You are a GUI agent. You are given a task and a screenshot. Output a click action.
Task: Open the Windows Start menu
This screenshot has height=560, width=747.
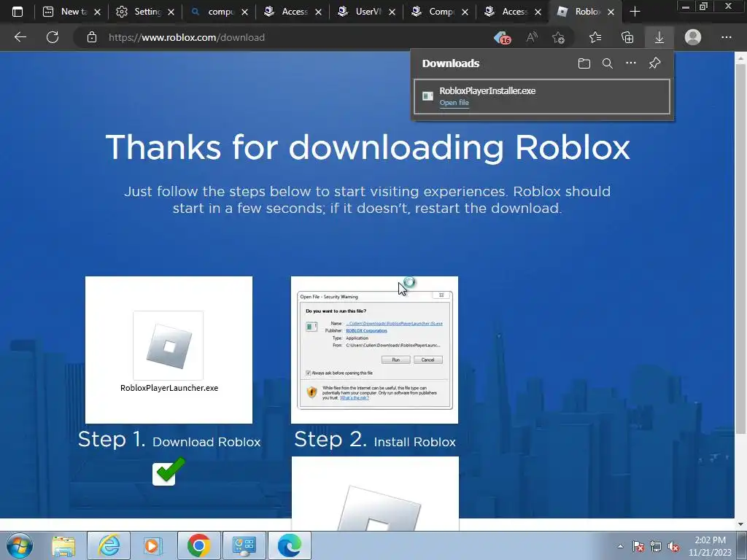pyautogui.click(x=20, y=545)
